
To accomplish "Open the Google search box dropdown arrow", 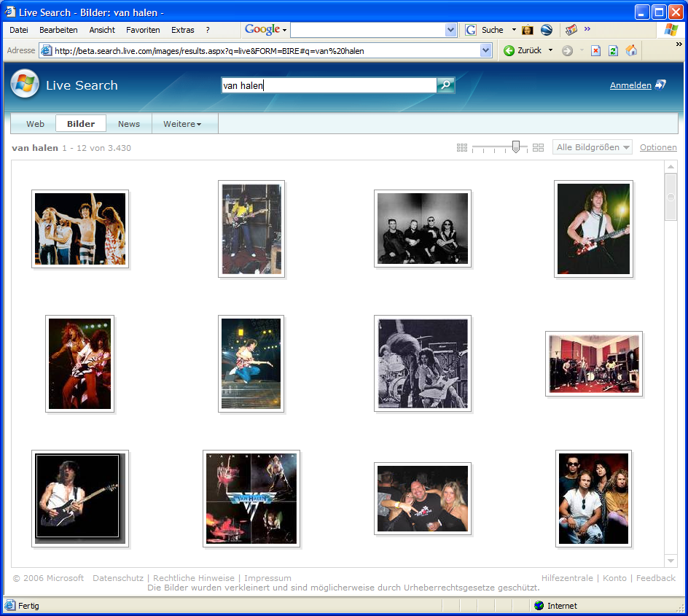I will [450, 30].
